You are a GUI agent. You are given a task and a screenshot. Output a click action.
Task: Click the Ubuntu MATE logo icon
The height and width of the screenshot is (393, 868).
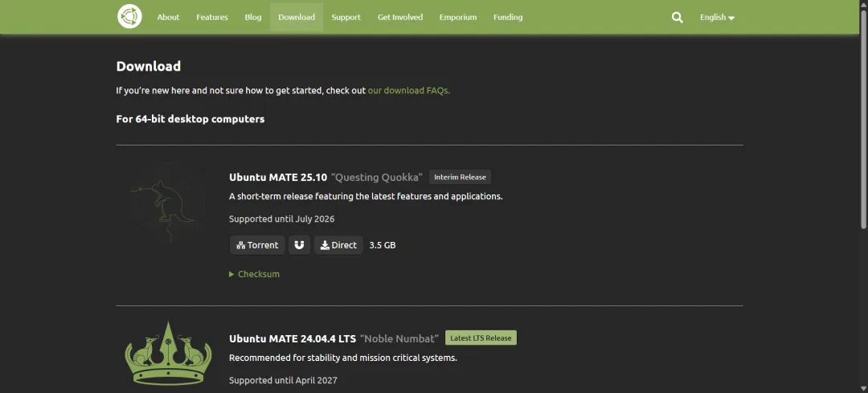coord(129,17)
